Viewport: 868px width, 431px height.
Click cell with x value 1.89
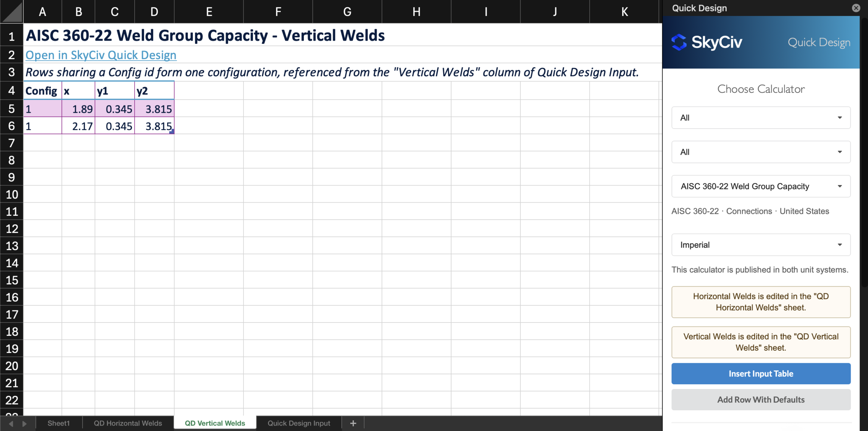point(78,109)
